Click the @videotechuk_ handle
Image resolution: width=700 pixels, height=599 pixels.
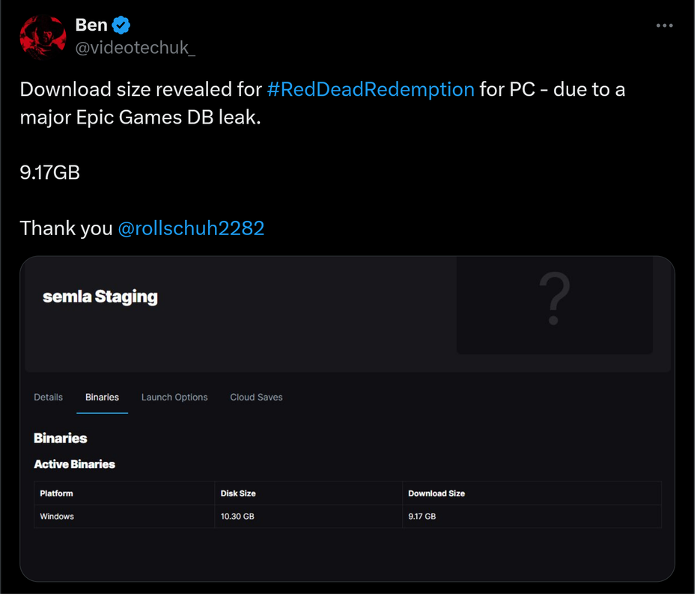136,49
